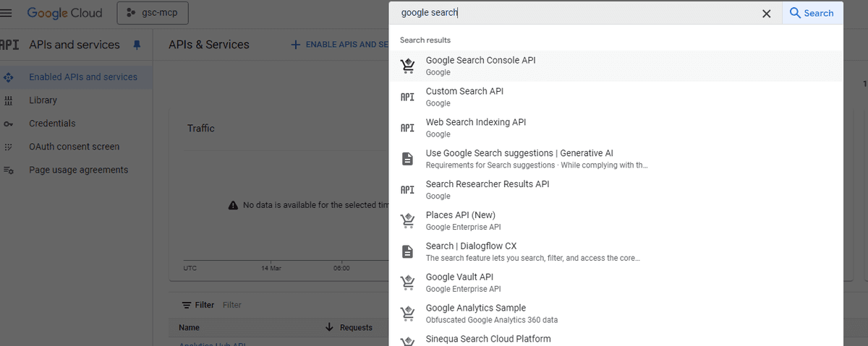Image resolution: width=868 pixels, height=346 pixels.
Task: Click inside the google search input field
Action: 579,13
